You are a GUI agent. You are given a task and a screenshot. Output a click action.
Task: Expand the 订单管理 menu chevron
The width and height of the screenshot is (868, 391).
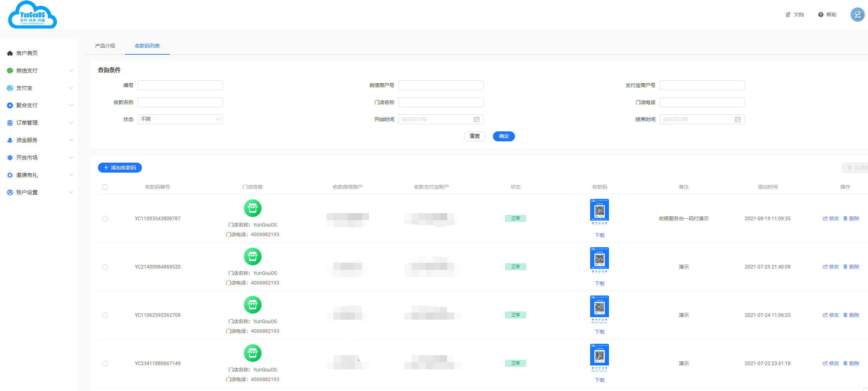(x=71, y=123)
